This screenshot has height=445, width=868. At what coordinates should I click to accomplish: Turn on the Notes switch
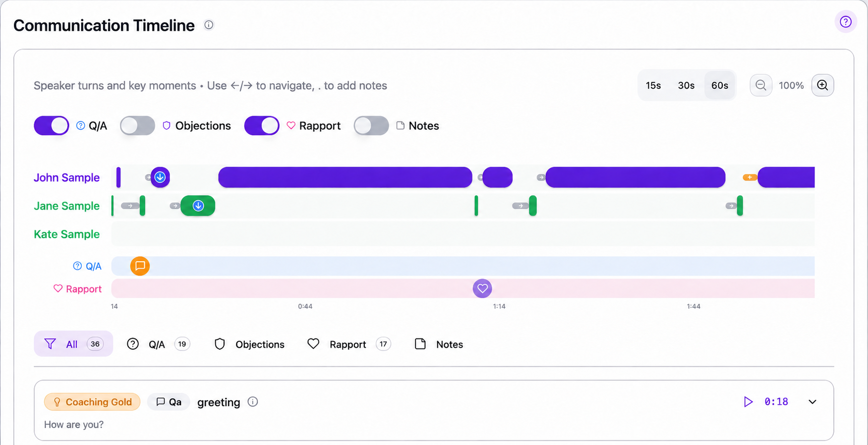coord(371,126)
